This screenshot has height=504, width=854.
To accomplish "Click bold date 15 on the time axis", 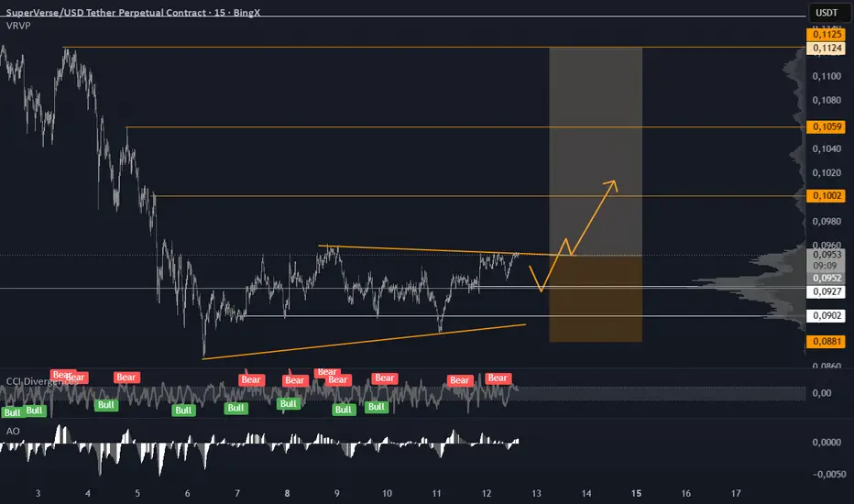I will point(636,494).
